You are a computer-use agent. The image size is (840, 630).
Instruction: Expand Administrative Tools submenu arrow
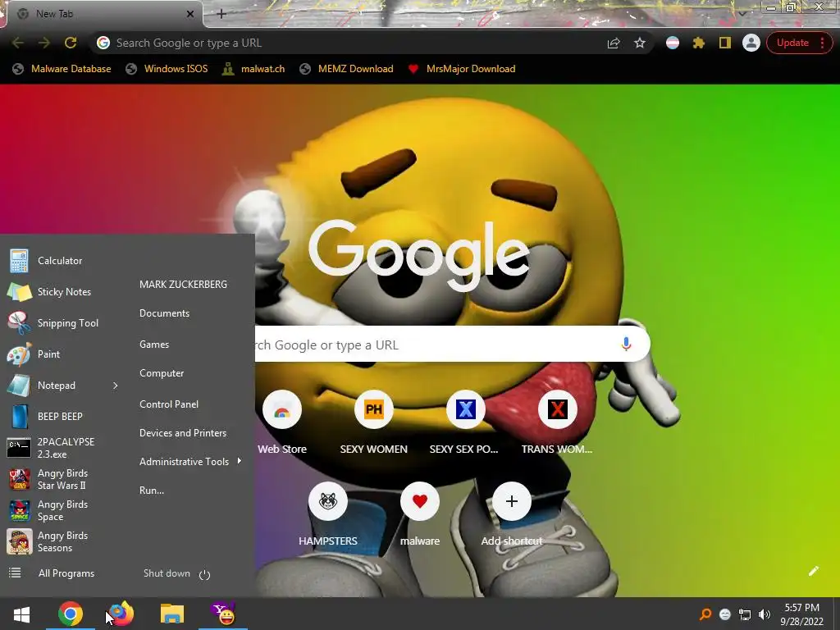(239, 461)
